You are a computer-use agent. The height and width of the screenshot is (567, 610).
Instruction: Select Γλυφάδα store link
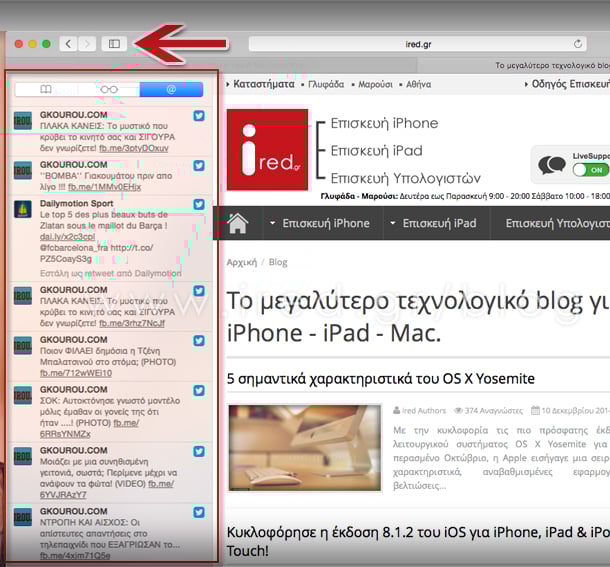tap(326, 84)
